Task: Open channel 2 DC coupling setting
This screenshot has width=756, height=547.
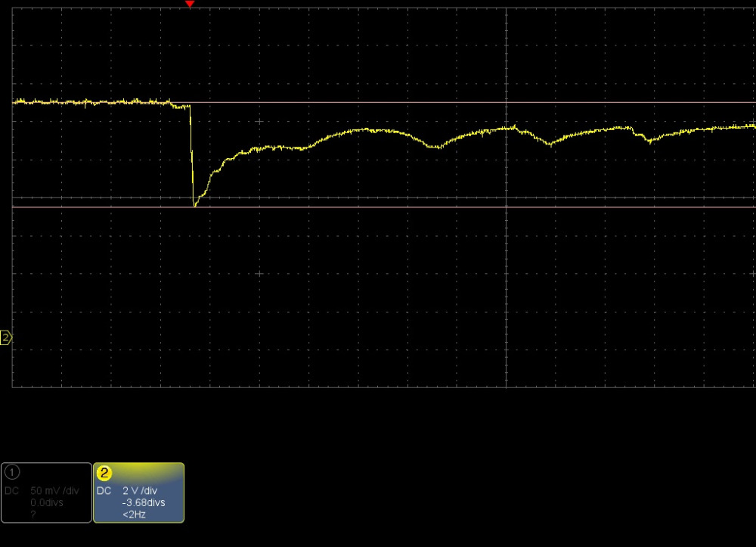Action: pyautogui.click(x=104, y=490)
